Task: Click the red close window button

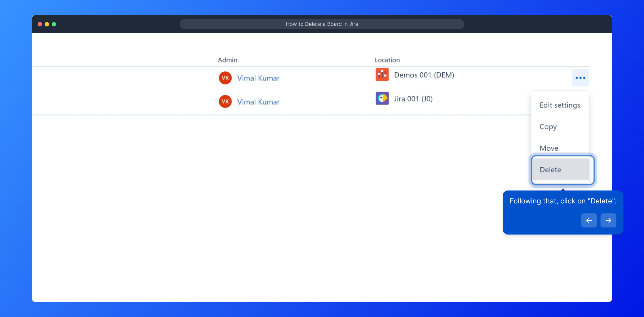Action: (x=40, y=24)
